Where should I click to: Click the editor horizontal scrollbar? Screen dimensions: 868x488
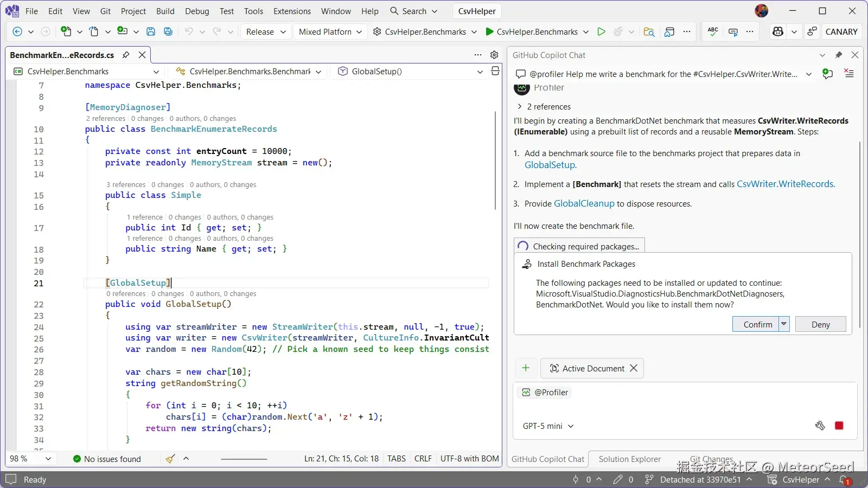click(x=244, y=459)
